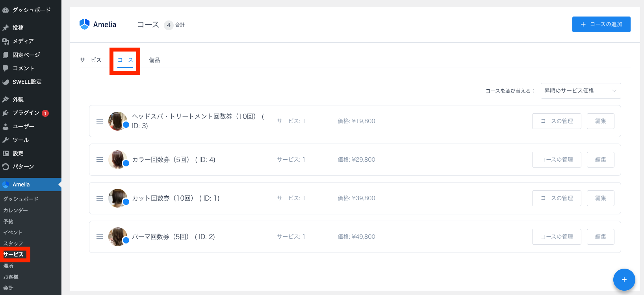Click the カット回数券 thumbnail image
This screenshot has height=295, width=644.
click(117, 198)
